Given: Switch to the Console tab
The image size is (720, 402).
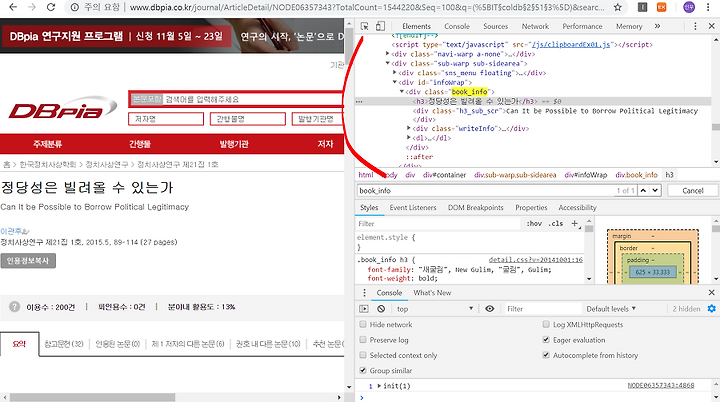Looking at the screenshot, I should tap(457, 26).
